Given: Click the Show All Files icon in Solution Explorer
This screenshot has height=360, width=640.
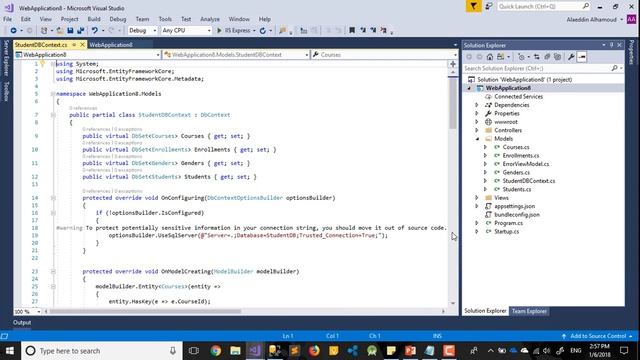Looking at the screenshot, I should [x=558, y=57].
